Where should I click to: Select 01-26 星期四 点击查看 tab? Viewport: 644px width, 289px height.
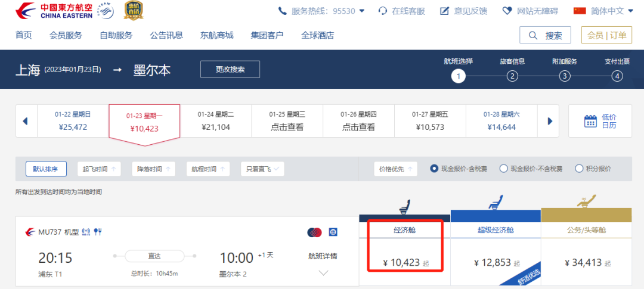click(x=358, y=121)
